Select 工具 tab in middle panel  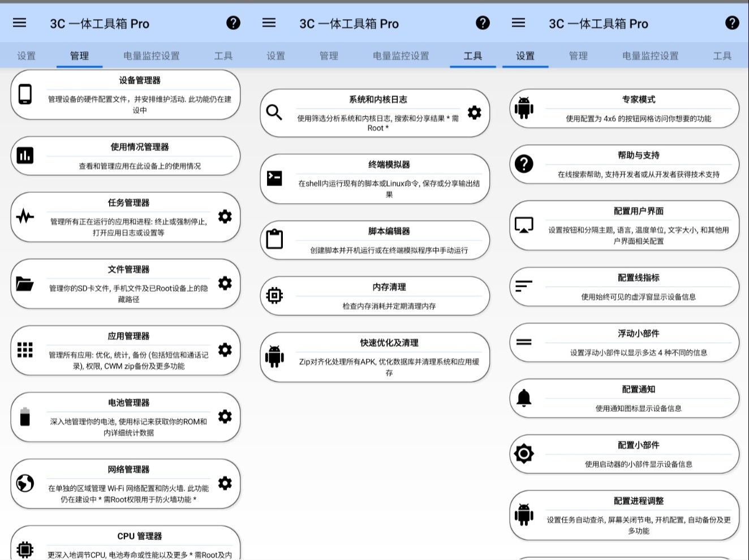pos(473,55)
